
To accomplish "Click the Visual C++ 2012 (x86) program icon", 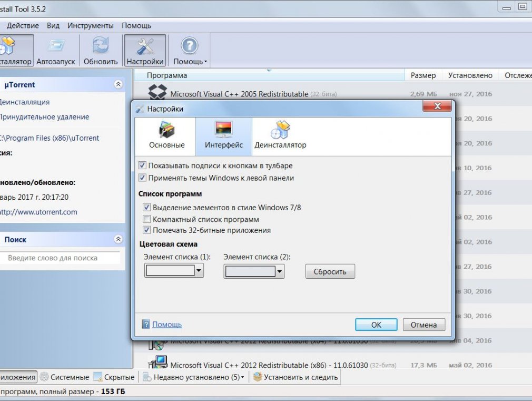I will [x=157, y=363].
